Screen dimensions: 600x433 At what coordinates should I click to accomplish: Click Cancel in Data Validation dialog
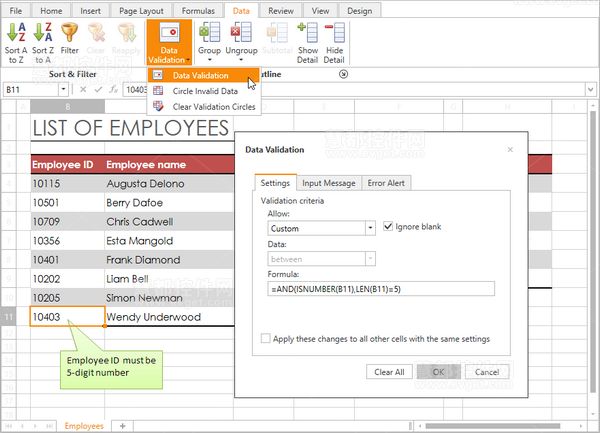pyautogui.click(x=487, y=372)
